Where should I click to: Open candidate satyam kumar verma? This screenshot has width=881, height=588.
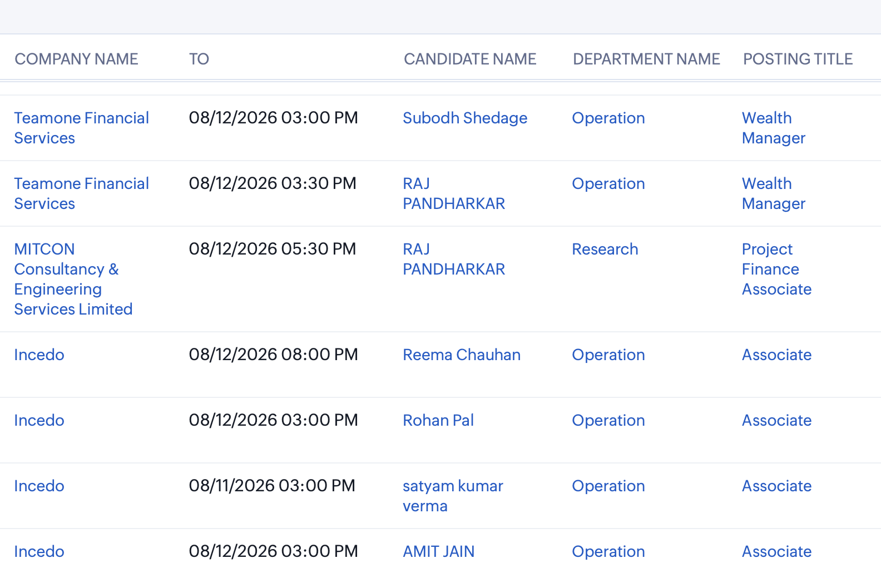coord(453,496)
